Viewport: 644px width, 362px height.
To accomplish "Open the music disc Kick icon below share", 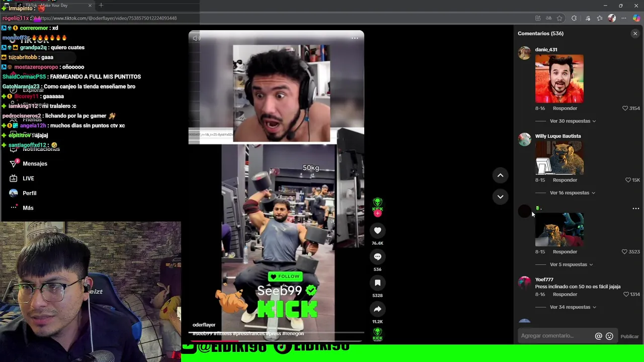I will (377, 334).
